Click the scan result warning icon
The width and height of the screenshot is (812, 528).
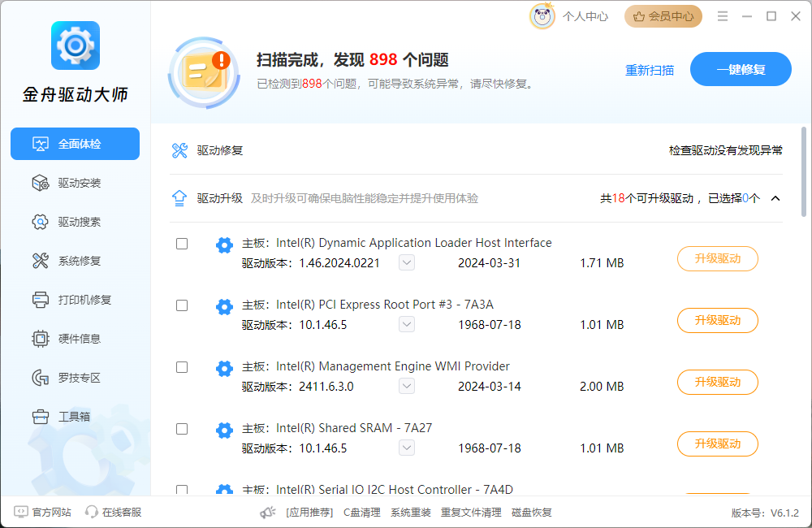204,72
